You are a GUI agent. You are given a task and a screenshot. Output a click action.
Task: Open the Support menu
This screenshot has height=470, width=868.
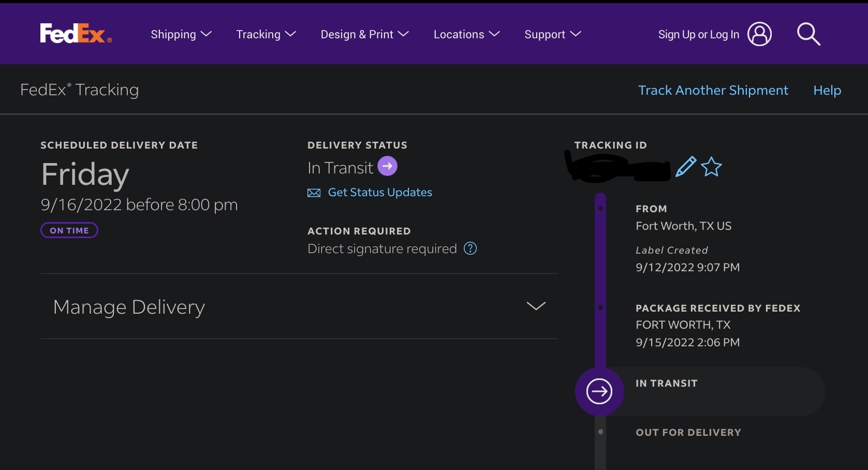pos(553,34)
